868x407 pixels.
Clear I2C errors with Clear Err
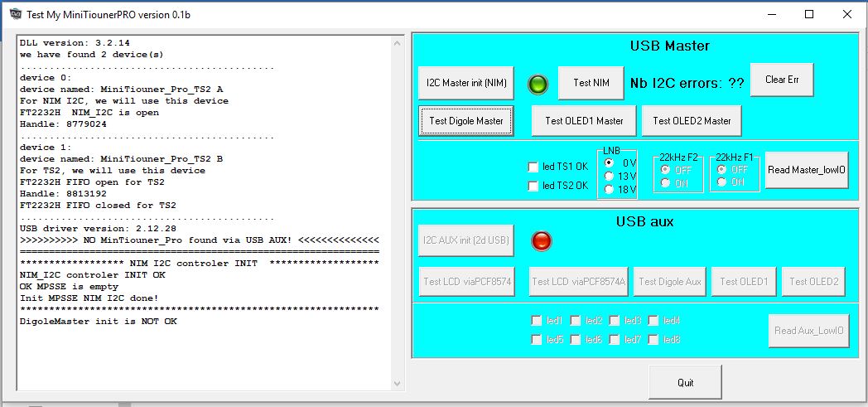(x=781, y=80)
